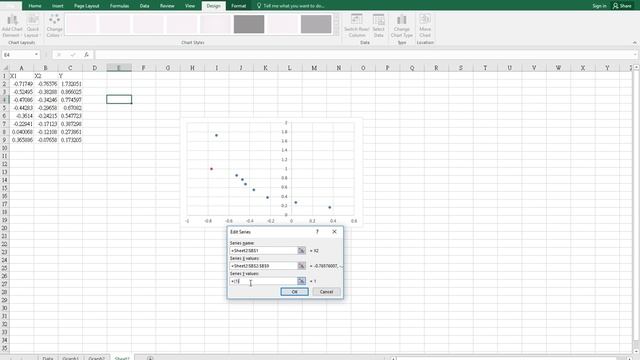Open the Add Chart Element menu
The height and width of the screenshot is (360, 640).
click(x=12, y=26)
